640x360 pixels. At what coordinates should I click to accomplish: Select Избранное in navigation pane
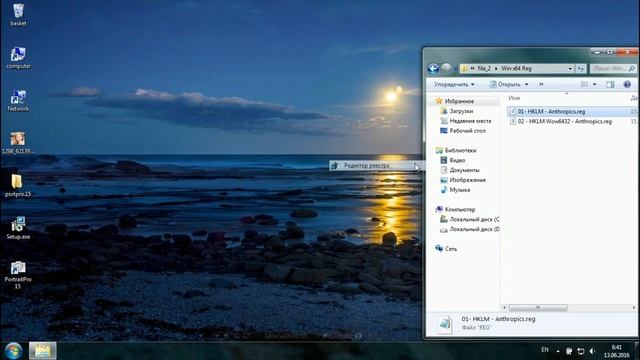[459, 101]
